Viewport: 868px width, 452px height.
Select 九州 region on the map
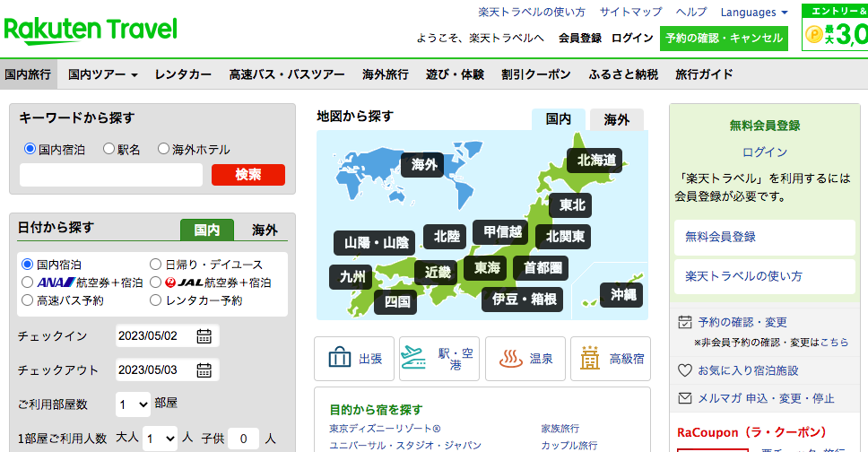[352, 277]
